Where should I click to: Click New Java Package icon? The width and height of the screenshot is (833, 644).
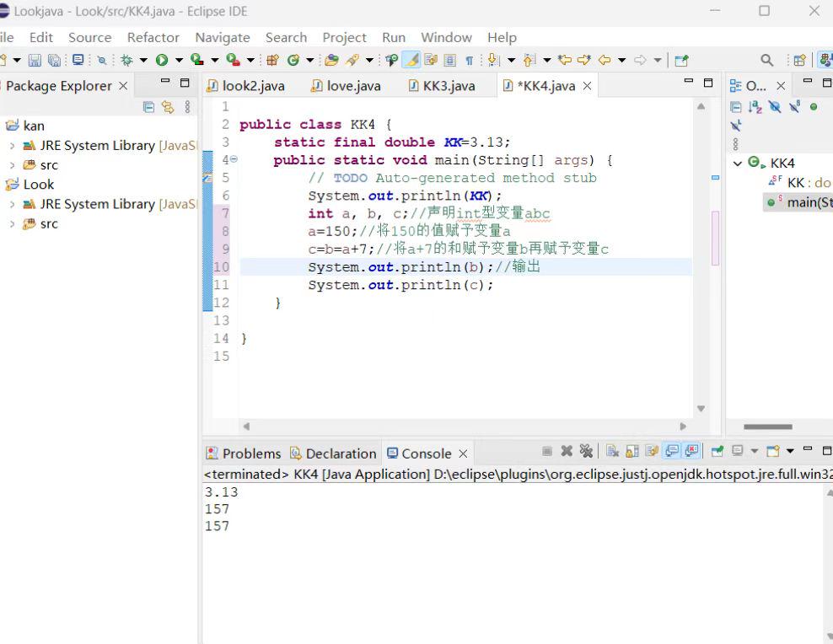coord(272,60)
